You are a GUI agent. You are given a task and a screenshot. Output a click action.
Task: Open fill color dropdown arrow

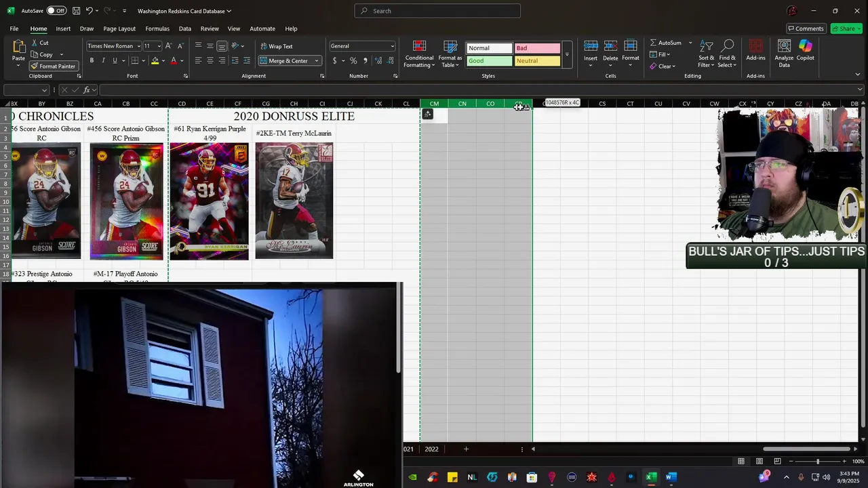[x=163, y=60]
